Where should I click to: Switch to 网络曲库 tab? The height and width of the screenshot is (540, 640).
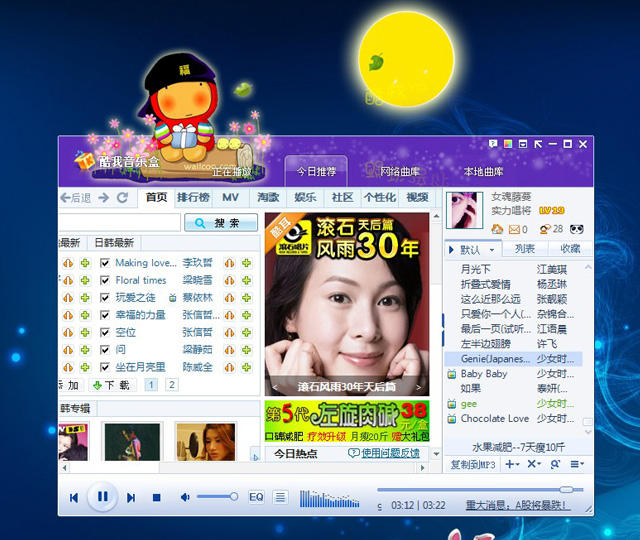400,171
